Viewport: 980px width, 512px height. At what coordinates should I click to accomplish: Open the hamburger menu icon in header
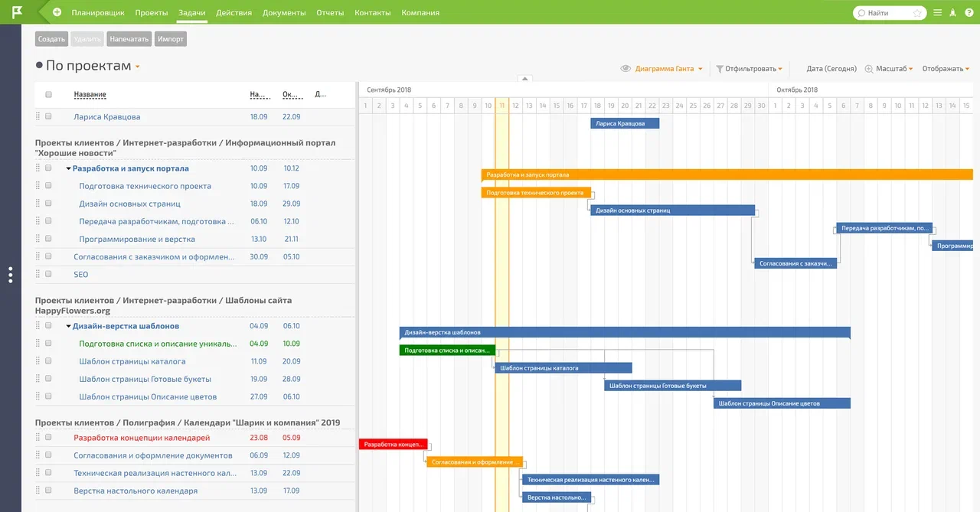click(x=937, y=13)
